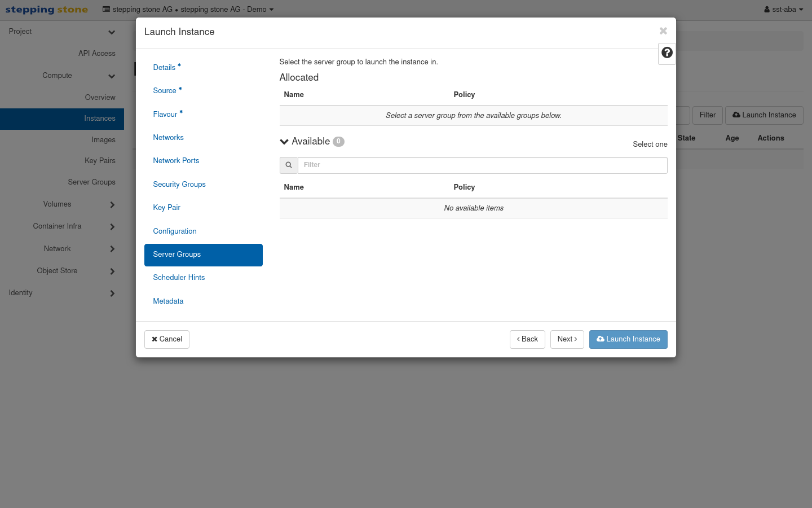The image size is (812, 508).
Task: Open Key Pairs in the sidebar
Action: [x=100, y=160]
